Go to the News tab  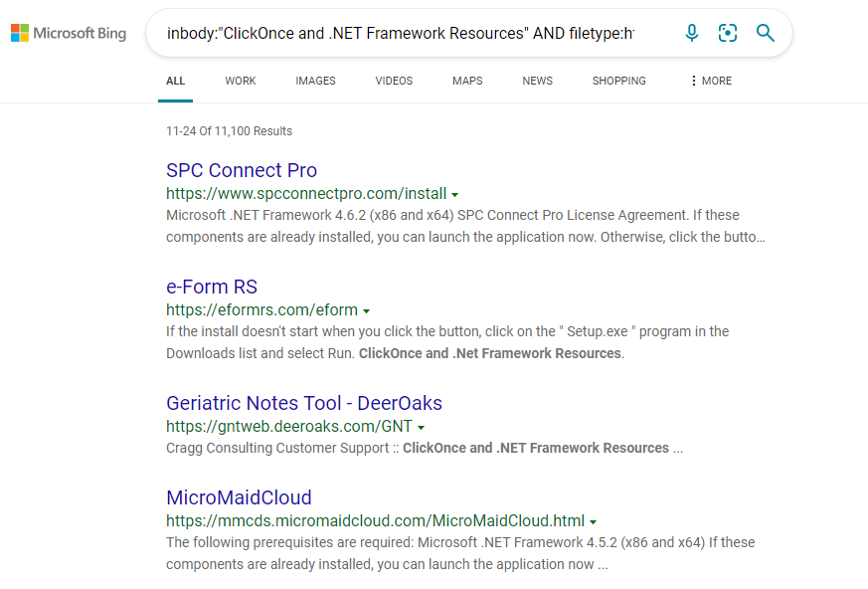537,81
